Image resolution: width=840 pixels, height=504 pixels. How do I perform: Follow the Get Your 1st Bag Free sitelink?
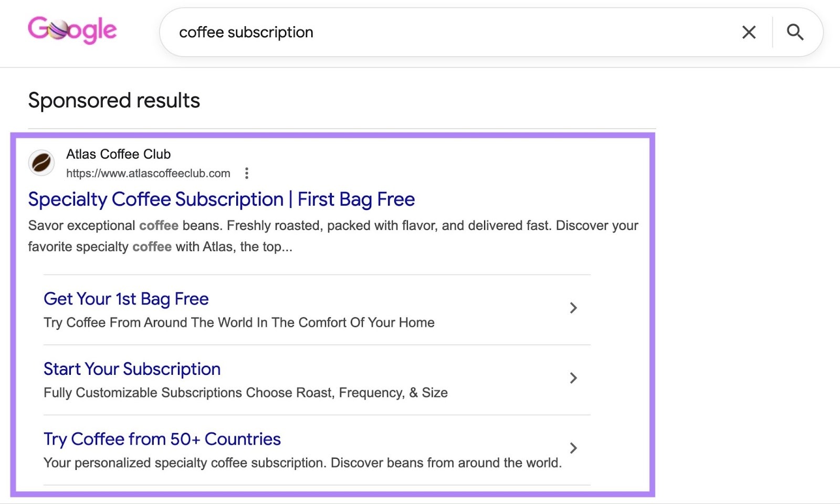125,299
